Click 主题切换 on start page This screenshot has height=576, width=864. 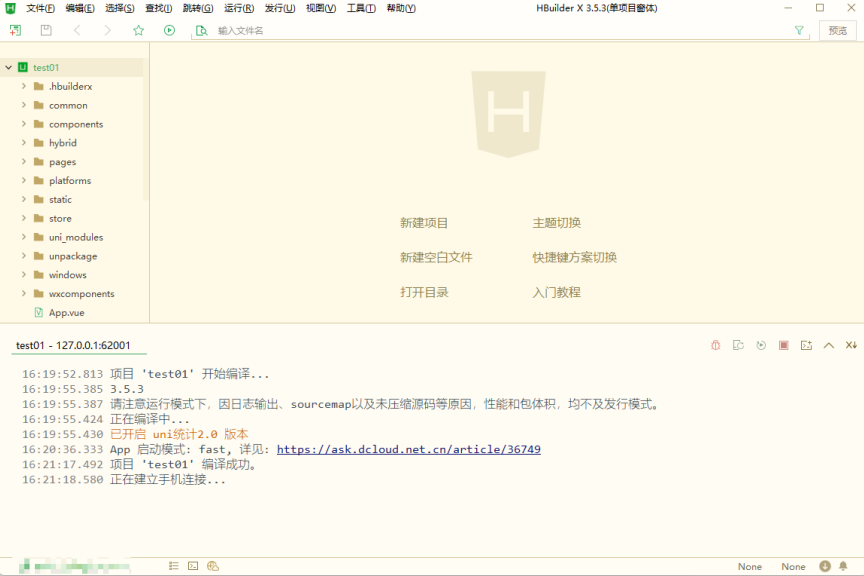pyautogui.click(x=557, y=223)
